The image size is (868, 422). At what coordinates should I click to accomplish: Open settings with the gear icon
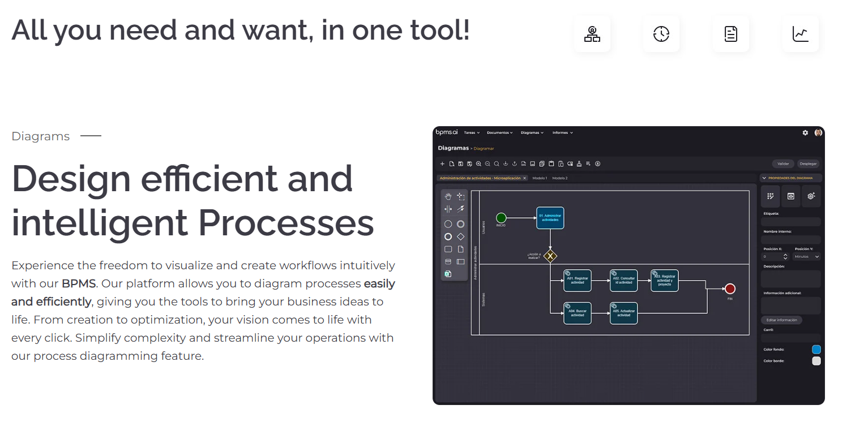point(805,132)
